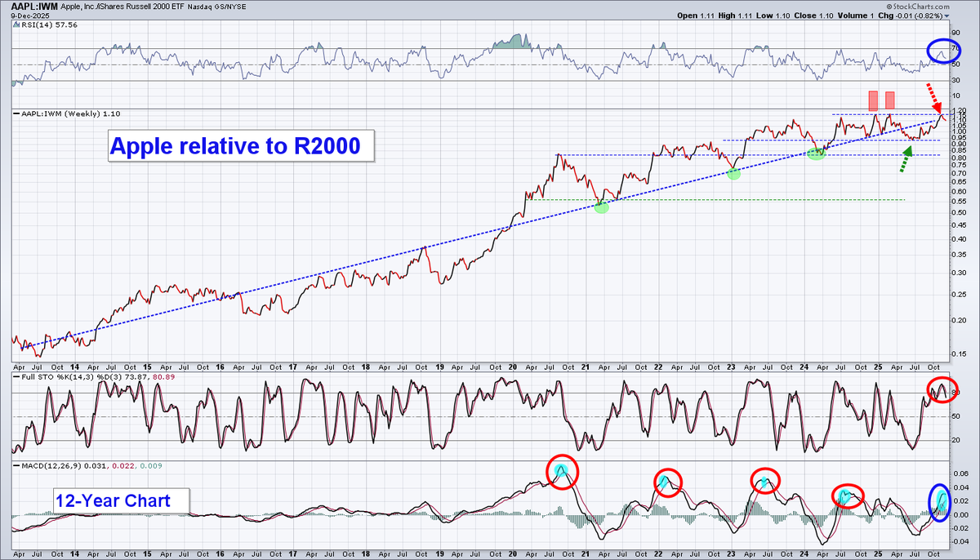Click year 20 on the date axis beneath MACD
980x560 pixels.
click(x=514, y=554)
